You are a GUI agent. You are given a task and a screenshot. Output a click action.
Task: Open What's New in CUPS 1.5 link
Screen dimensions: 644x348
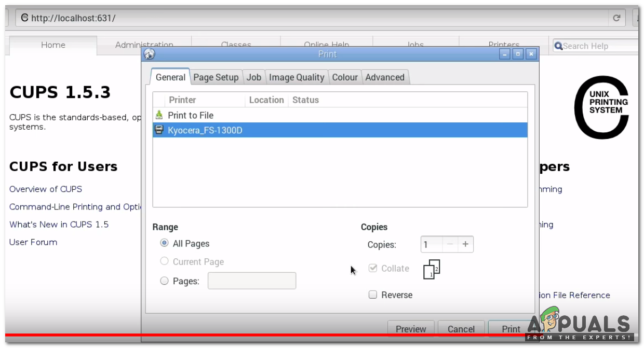click(59, 224)
